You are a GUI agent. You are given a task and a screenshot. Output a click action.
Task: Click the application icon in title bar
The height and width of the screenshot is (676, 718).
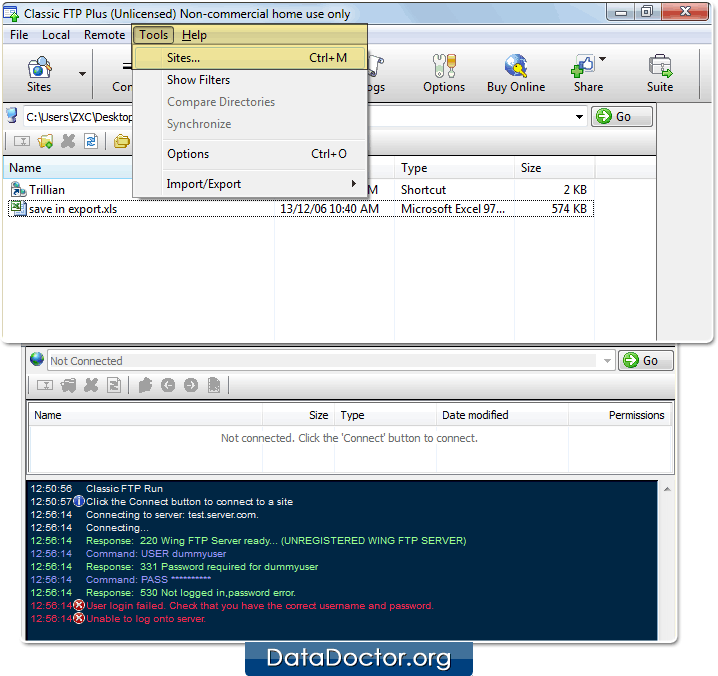(11, 14)
